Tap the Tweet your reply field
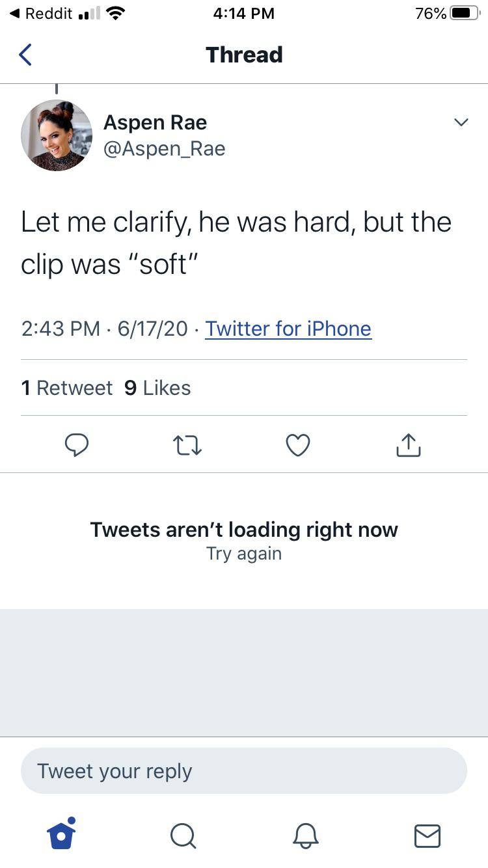Image resolution: width=488 pixels, height=868 pixels. 244,771
